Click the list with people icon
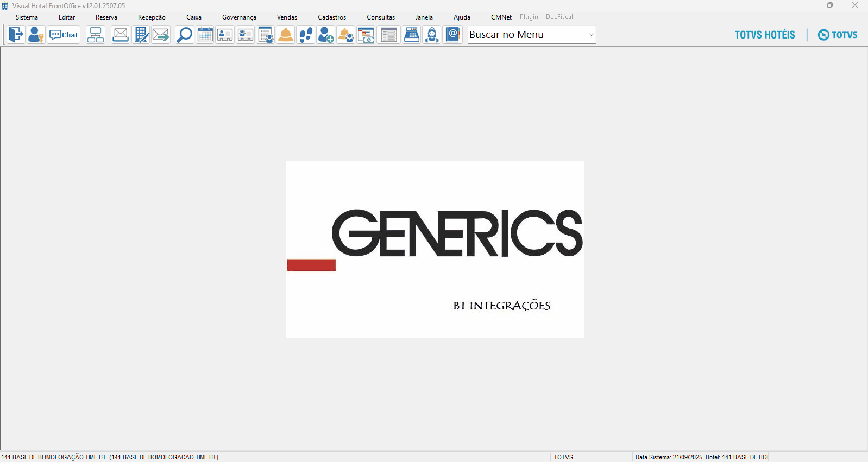The height and width of the screenshot is (462, 868). click(266, 35)
